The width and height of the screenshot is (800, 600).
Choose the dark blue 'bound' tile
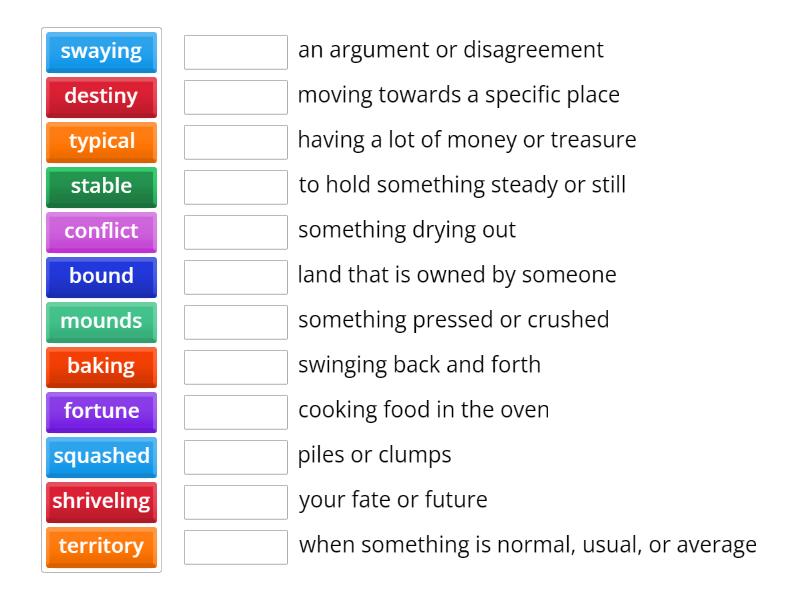(x=101, y=277)
